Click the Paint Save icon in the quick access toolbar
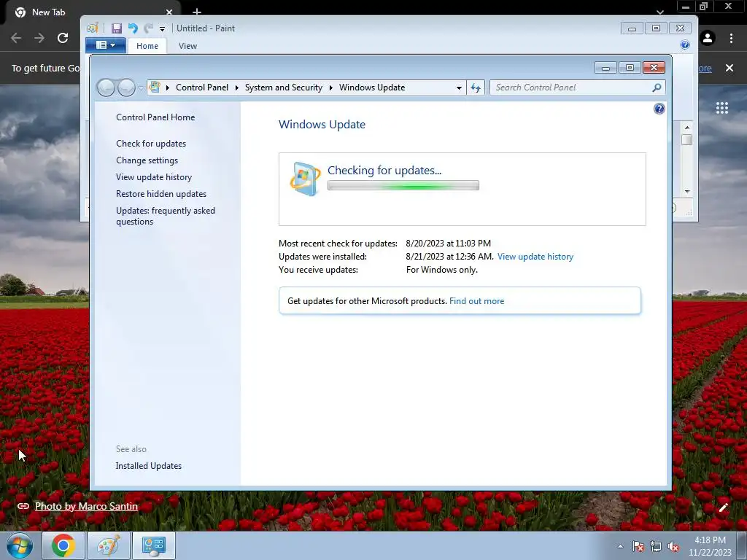Viewport: 747px width, 560px height. 116,28
